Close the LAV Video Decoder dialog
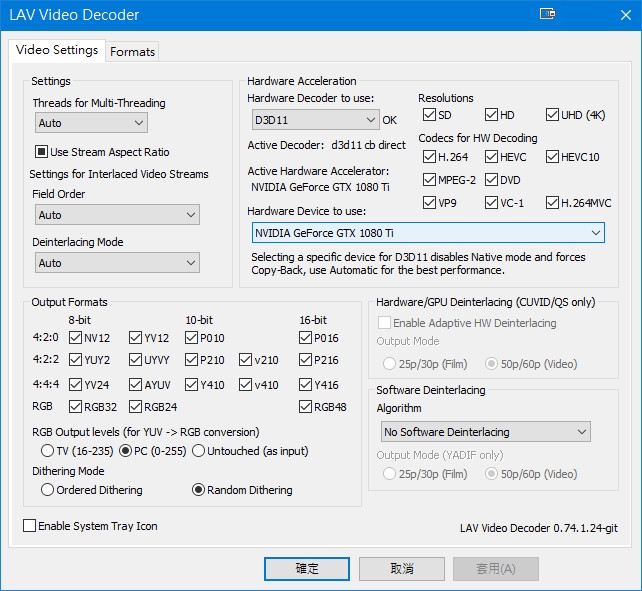This screenshot has width=642, height=591. pyautogui.click(x=626, y=15)
